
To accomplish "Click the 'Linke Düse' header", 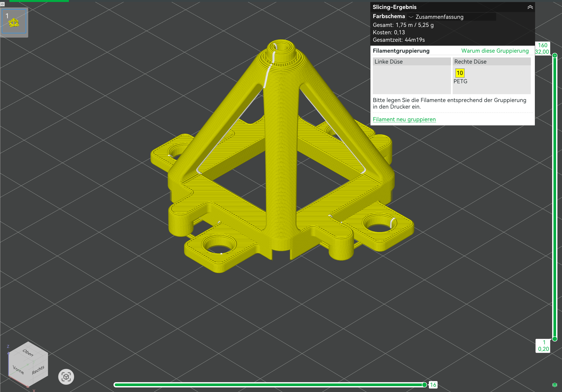I will click(x=412, y=62).
